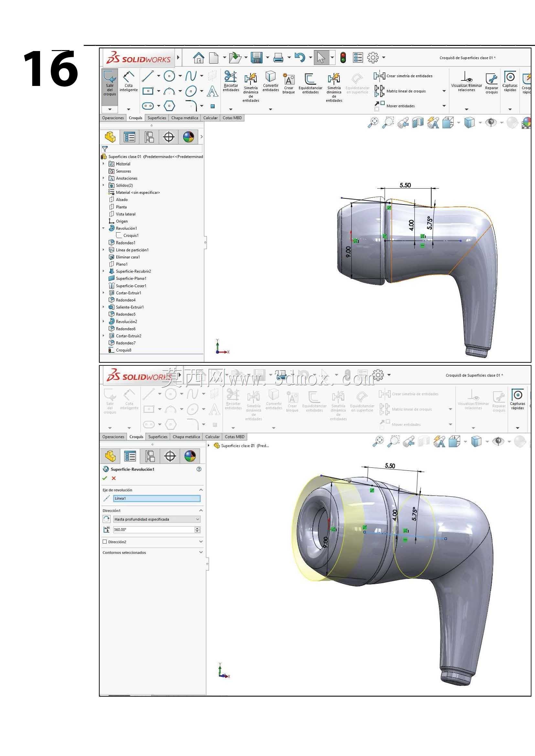
Task: Collapse the Revolución1 feature node
Action: click(x=103, y=228)
